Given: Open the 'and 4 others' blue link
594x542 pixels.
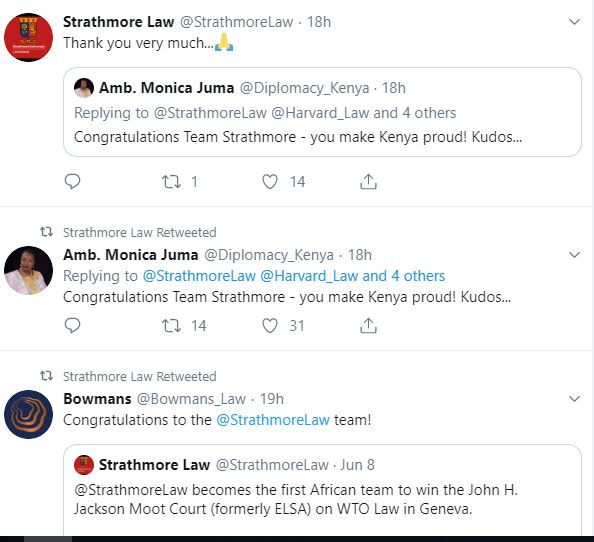Looking at the screenshot, I should click(404, 276).
